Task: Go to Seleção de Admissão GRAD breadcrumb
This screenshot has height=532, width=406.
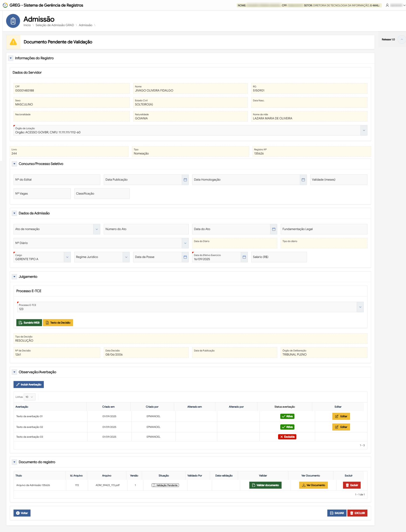Action: coord(55,25)
